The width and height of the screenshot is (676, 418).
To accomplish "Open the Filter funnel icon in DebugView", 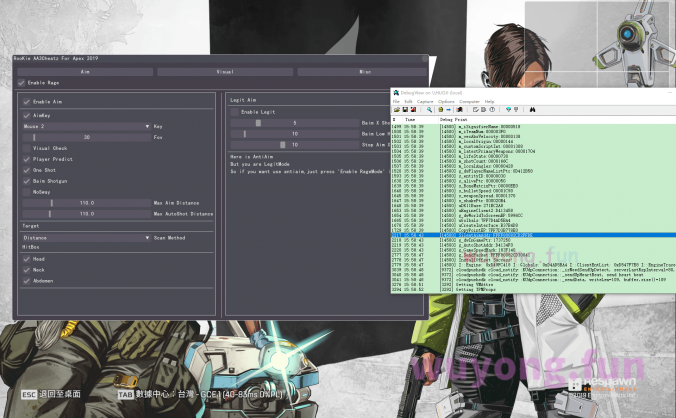I will coord(508,110).
